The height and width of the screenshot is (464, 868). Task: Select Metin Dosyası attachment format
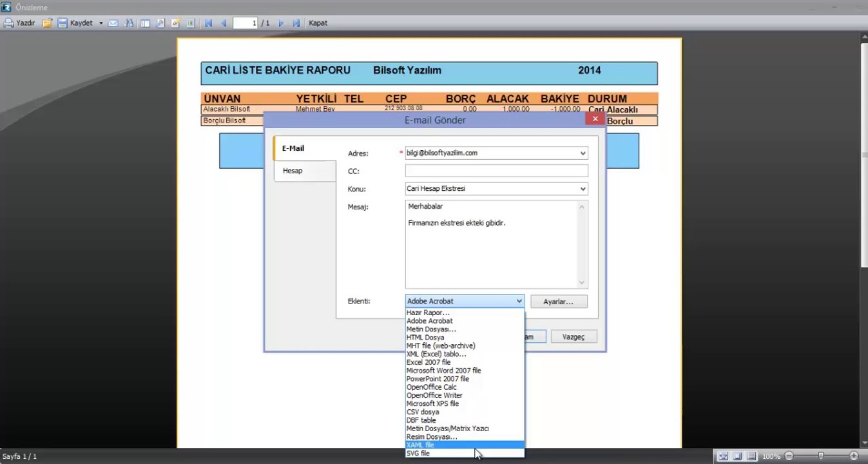(465, 329)
